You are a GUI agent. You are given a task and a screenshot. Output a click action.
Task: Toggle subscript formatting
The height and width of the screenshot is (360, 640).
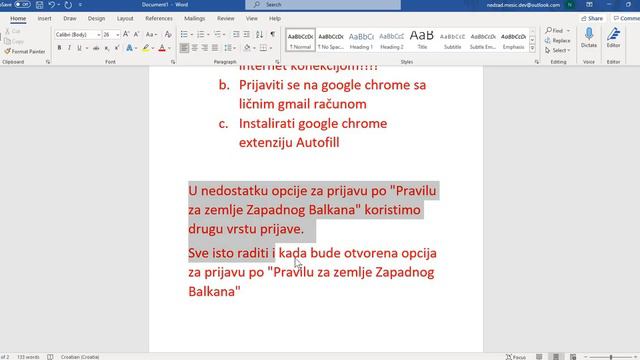[107, 48]
